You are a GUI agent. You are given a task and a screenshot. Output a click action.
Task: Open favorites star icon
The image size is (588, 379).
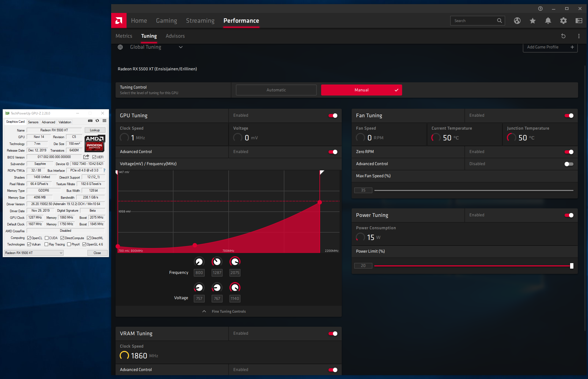[x=533, y=21]
